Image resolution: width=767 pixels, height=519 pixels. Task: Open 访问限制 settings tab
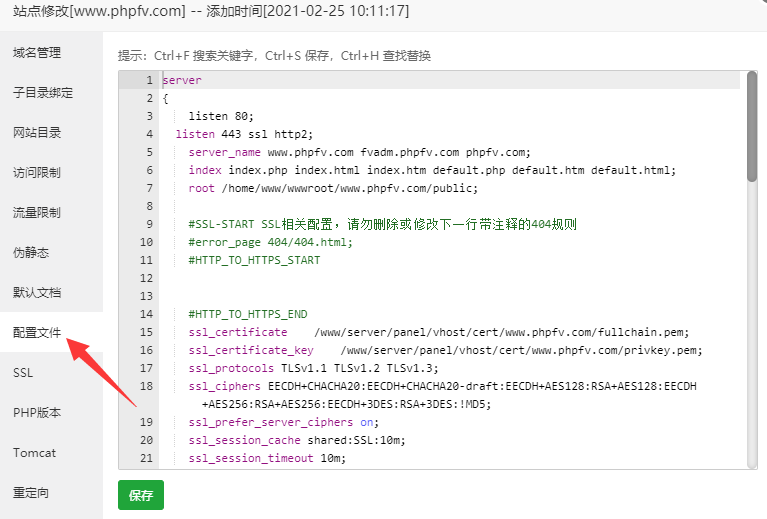tap(37, 173)
